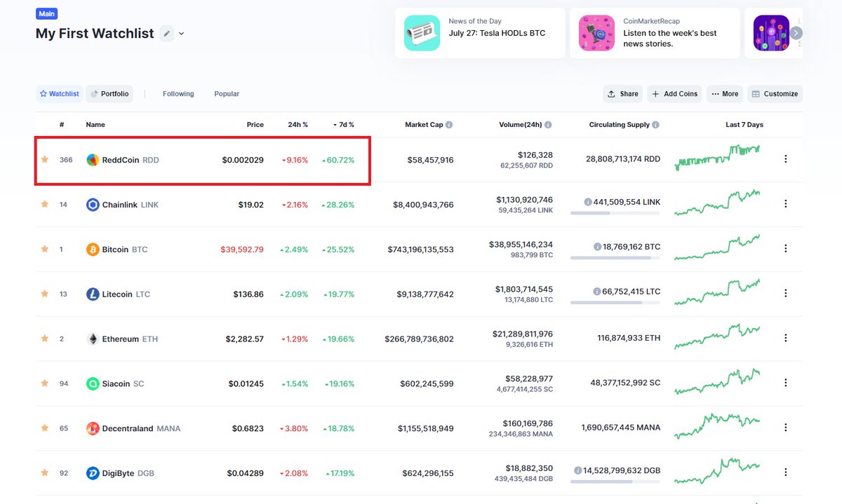Image resolution: width=842 pixels, height=504 pixels.
Task: Click the Add Coins button
Action: tap(674, 93)
